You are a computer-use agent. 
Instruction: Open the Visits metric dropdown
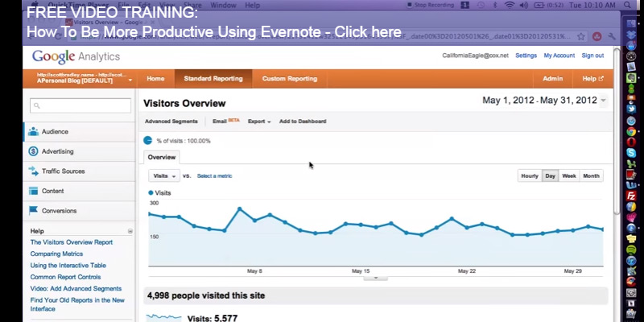point(164,175)
